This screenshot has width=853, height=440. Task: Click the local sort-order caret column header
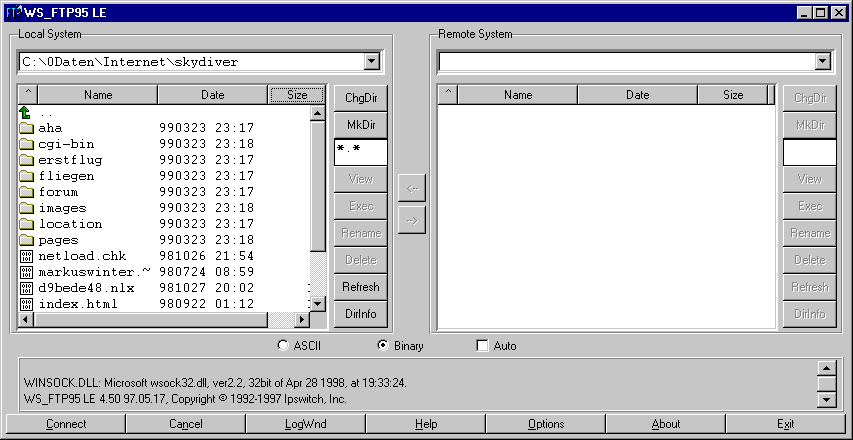click(28, 95)
